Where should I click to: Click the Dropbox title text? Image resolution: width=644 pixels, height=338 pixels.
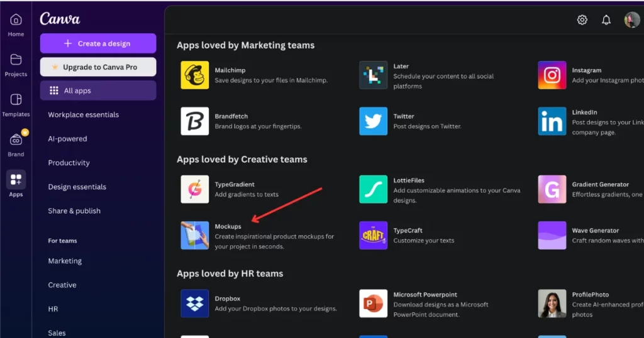point(227,298)
